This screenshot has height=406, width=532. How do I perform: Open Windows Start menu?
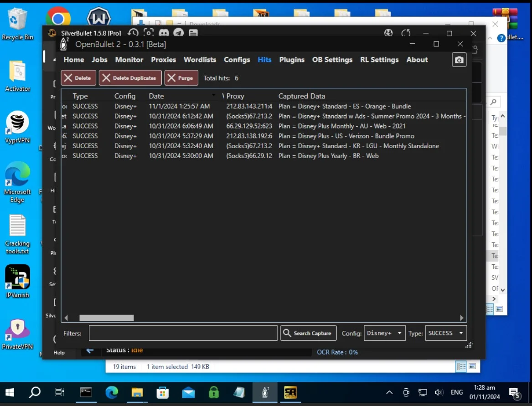[x=10, y=392]
